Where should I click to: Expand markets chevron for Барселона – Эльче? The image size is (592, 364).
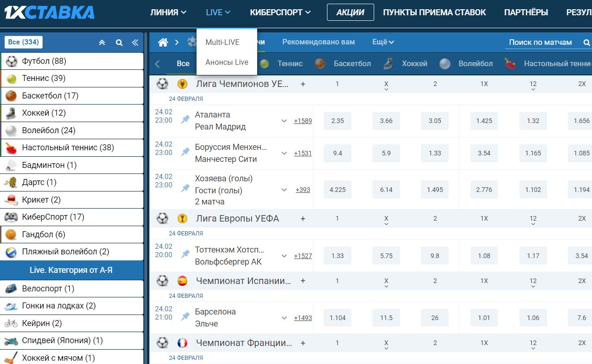(284, 318)
